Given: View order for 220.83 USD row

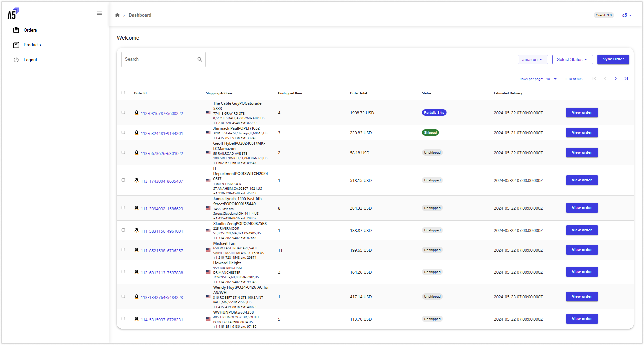Looking at the screenshot, I should click(582, 133).
